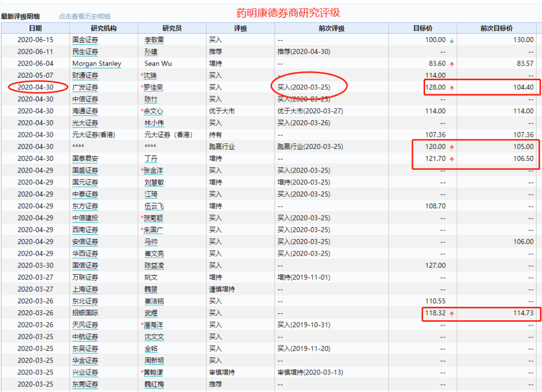Click the 研究机构 column header
Image resolution: width=542 pixels, height=392 pixels.
(104, 28)
